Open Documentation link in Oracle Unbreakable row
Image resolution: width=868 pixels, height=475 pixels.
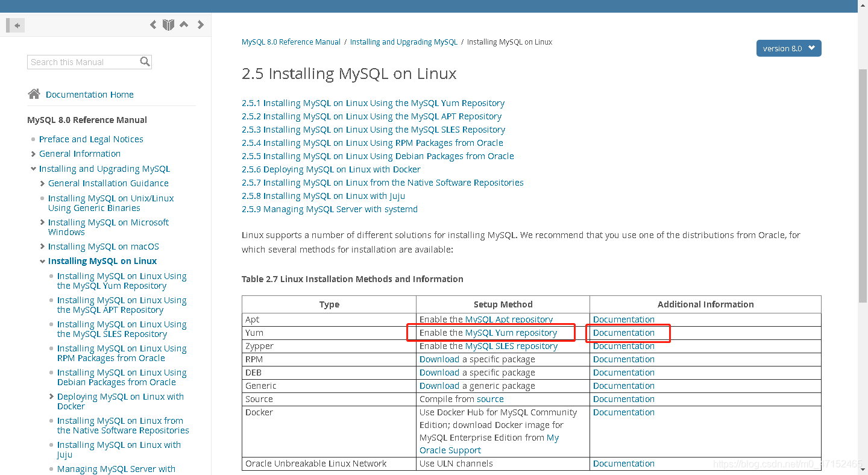click(x=624, y=464)
